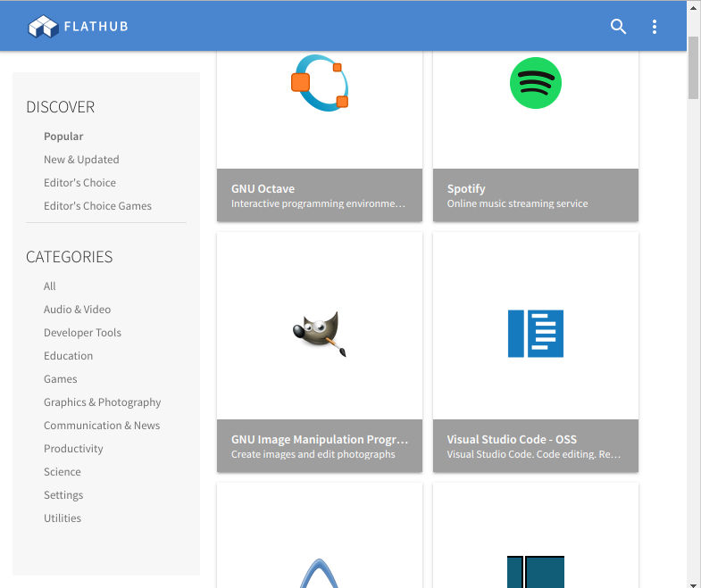Image resolution: width=701 pixels, height=588 pixels.
Task: Click the scrollbar down arrow
Action: click(x=693, y=584)
